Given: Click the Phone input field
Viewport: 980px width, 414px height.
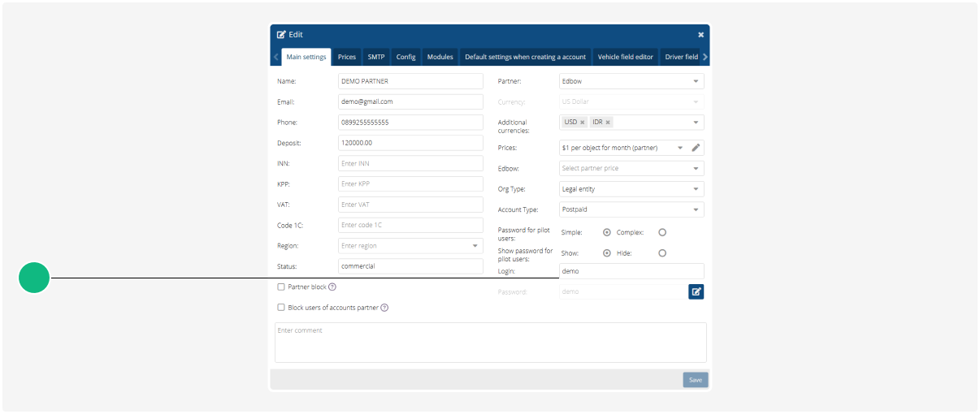Looking at the screenshot, I should 410,123.
